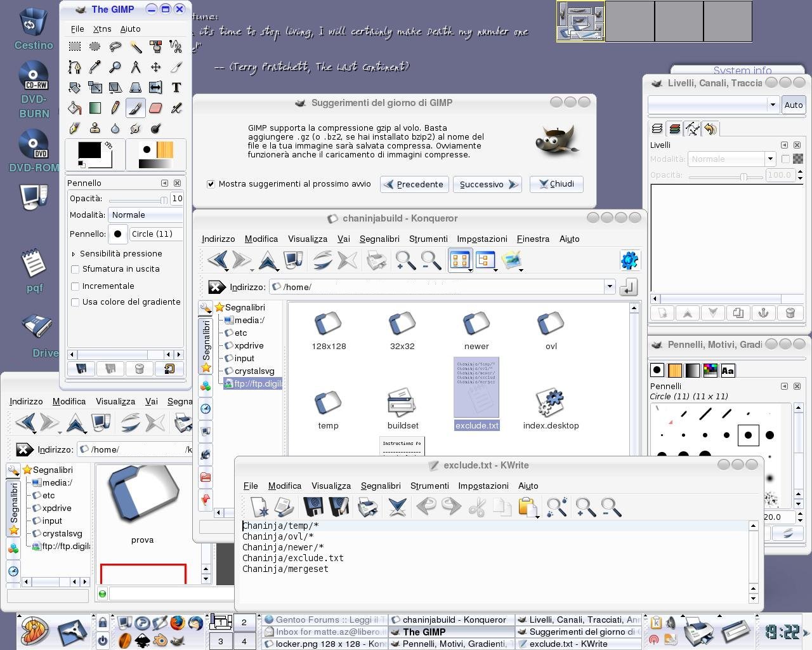Switch to the Paths tab in Livelli dialog
The image size is (812, 650).
(x=692, y=129)
